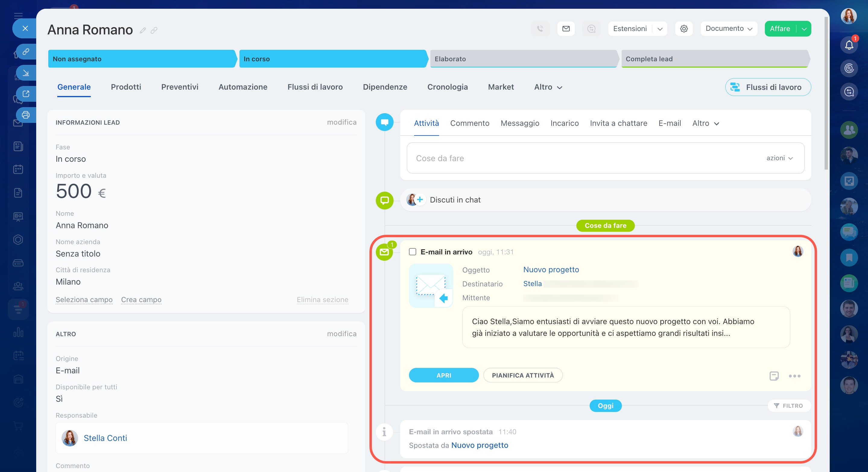Open the Nuovo progetto subject link
The width and height of the screenshot is (868, 472).
[551, 270]
